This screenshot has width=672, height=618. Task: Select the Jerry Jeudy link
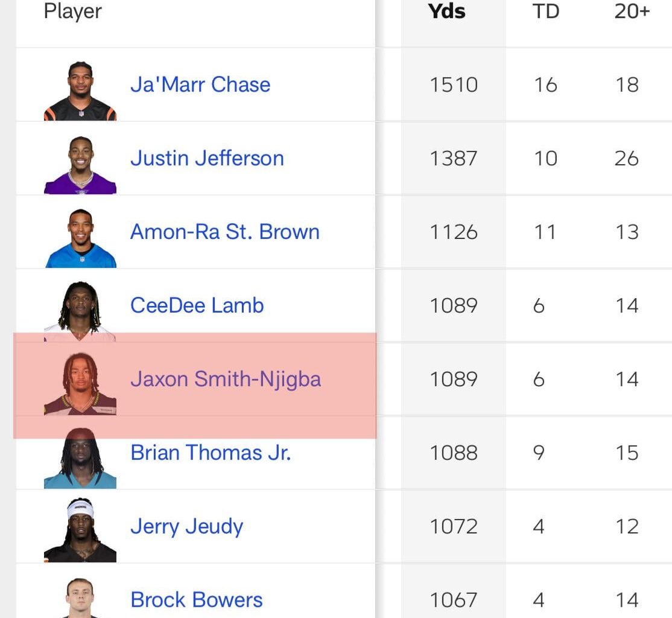(x=186, y=526)
